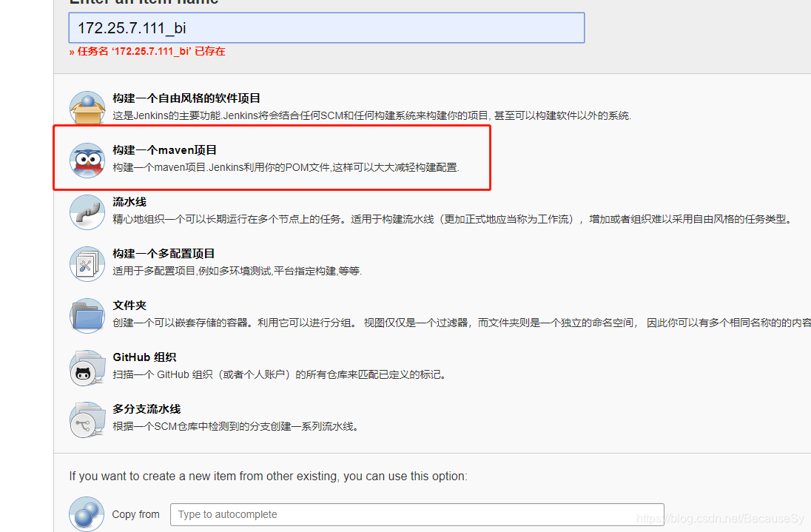Viewport: 811px width, 532px height.
Task: Select the GitHub 组织 title
Action: (x=144, y=357)
